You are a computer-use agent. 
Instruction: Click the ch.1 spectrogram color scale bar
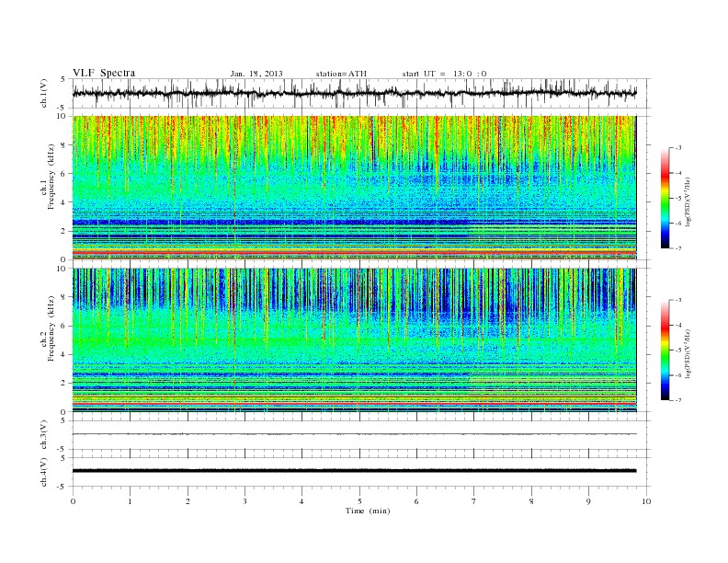[x=665, y=199]
